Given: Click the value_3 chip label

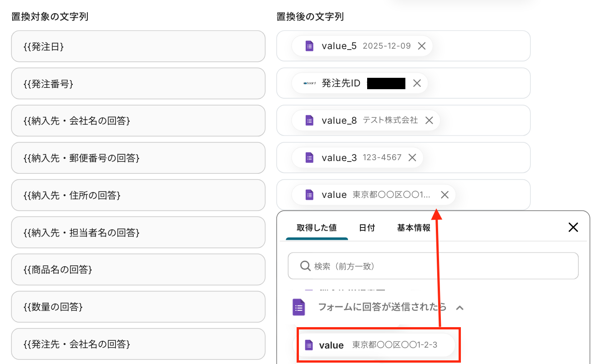Looking at the screenshot, I should (x=339, y=158).
